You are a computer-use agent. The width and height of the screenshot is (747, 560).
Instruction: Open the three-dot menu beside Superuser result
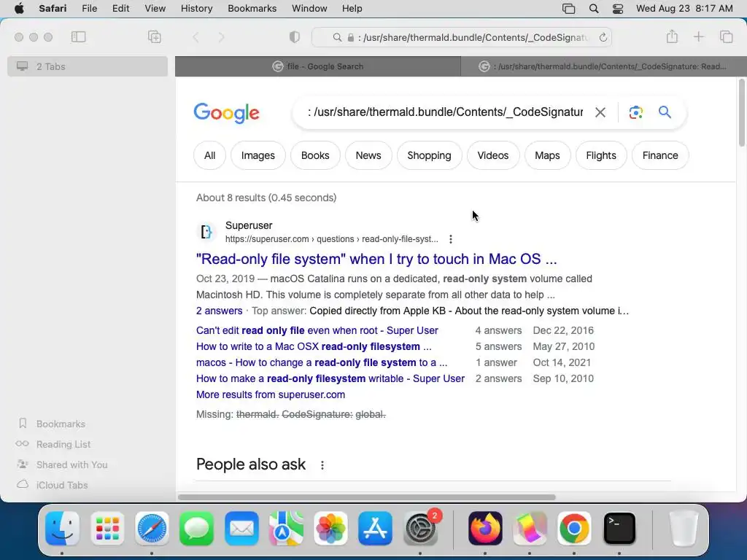(x=451, y=239)
